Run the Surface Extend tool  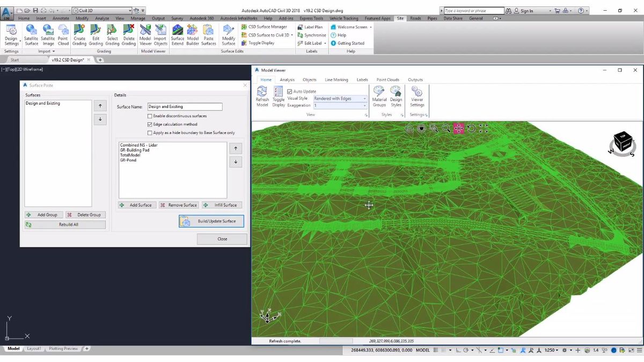[x=178, y=35]
